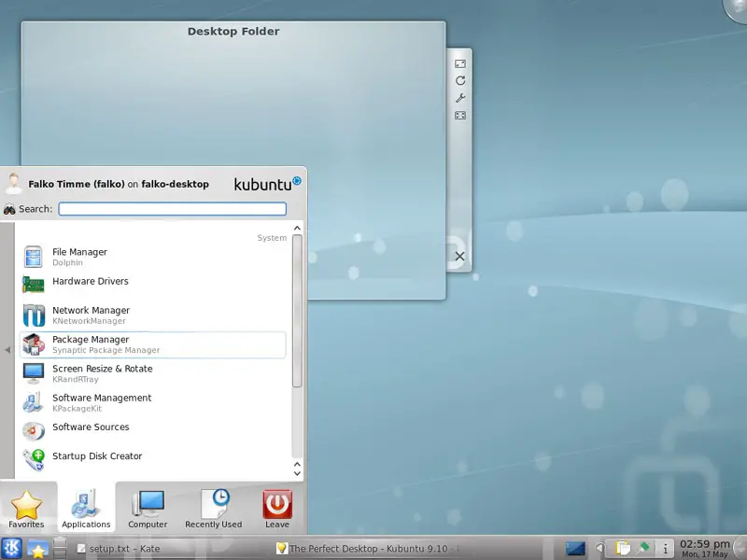Image resolution: width=747 pixels, height=560 pixels.
Task: Click the expand icon on widget handle
Action: pos(460,115)
